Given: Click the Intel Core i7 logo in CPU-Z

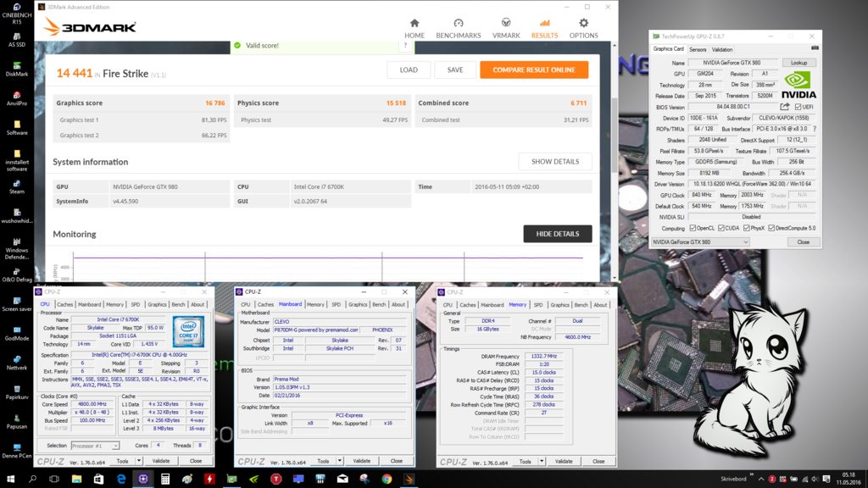Looking at the screenshot, I should [x=188, y=331].
